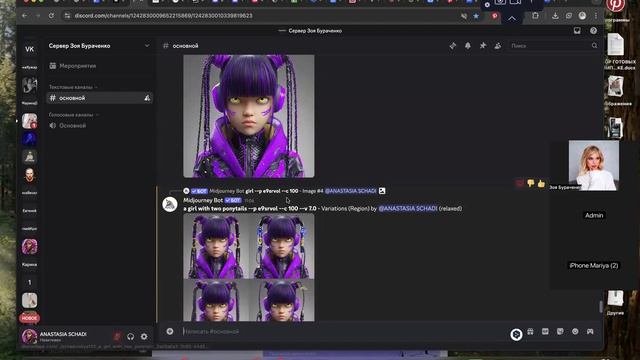Screen dimensions: 640x360
Task: Toggle notification settings bell icon
Action: click(x=468, y=46)
